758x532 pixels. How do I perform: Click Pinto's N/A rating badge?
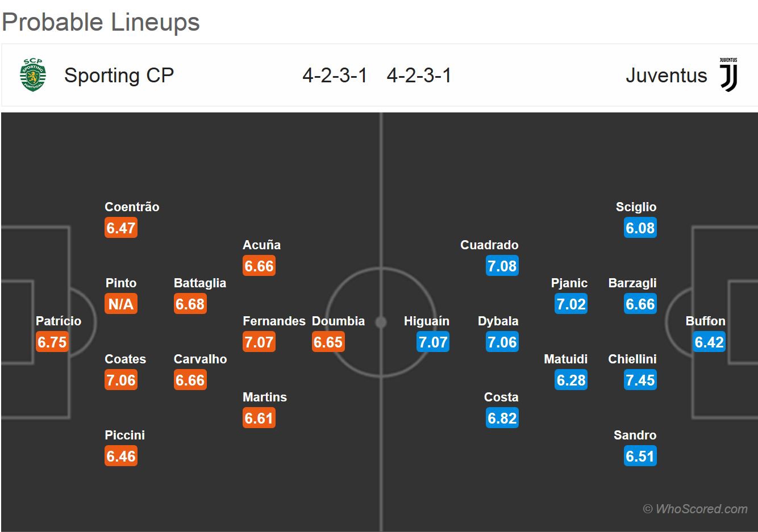coord(121,304)
